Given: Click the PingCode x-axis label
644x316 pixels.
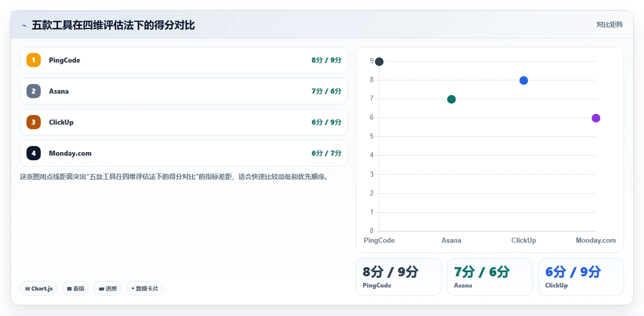Looking at the screenshot, I should (379, 240).
